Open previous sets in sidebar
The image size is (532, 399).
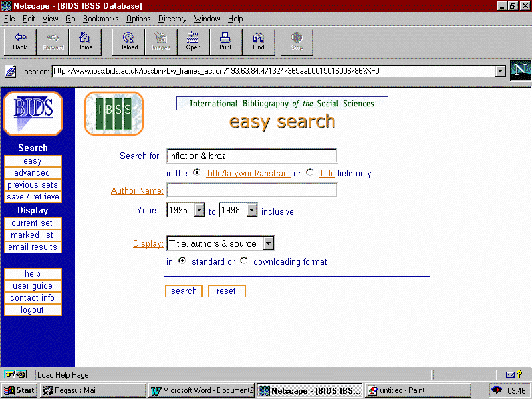tap(33, 185)
